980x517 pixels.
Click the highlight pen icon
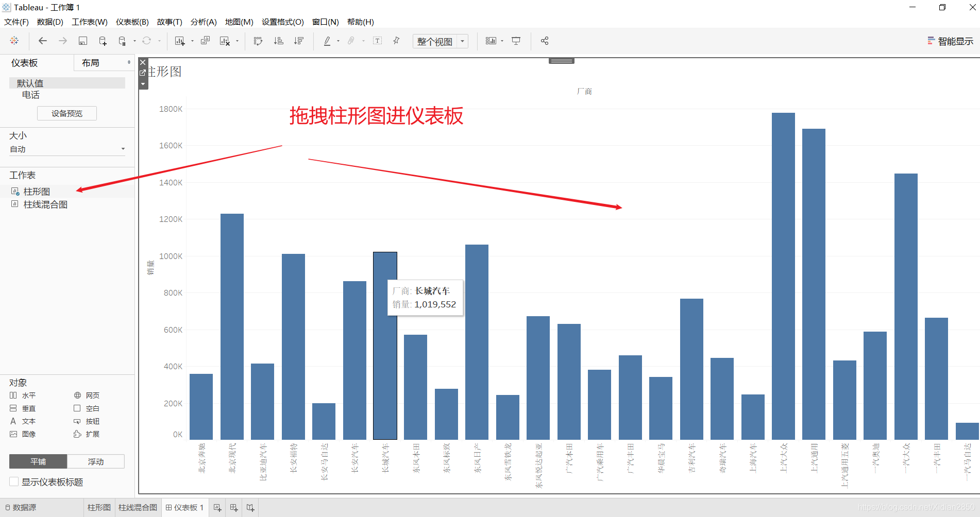(x=327, y=41)
